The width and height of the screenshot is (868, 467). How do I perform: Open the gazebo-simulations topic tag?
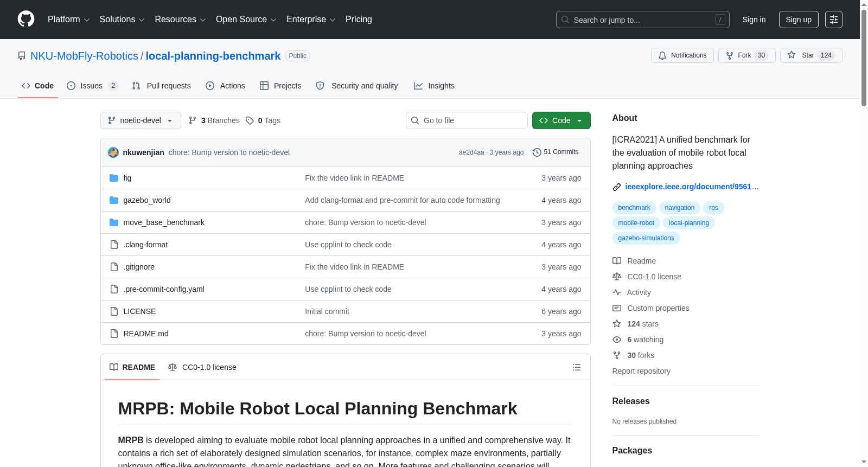646,238
